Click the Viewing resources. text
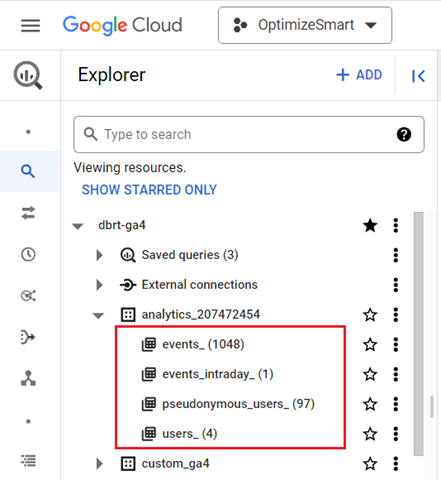Image resolution: width=441 pixels, height=480 pixels. pos(130,167)
